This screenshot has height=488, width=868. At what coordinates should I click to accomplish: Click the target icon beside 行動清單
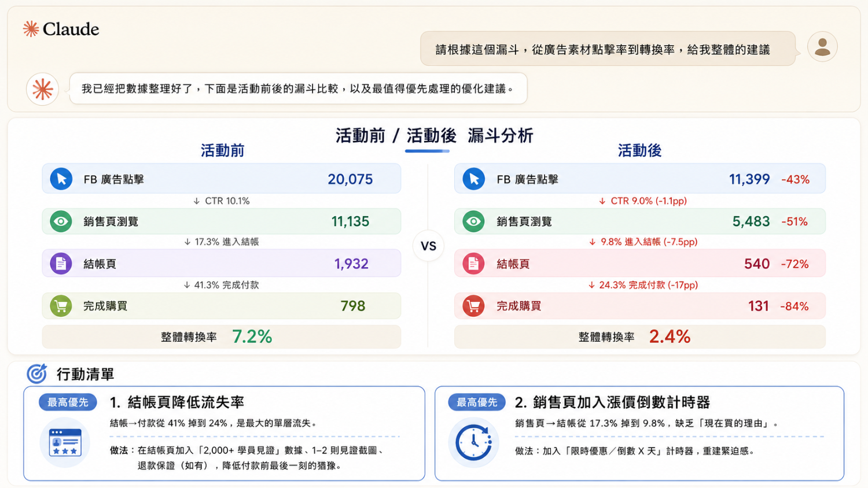tap(37, 374)
